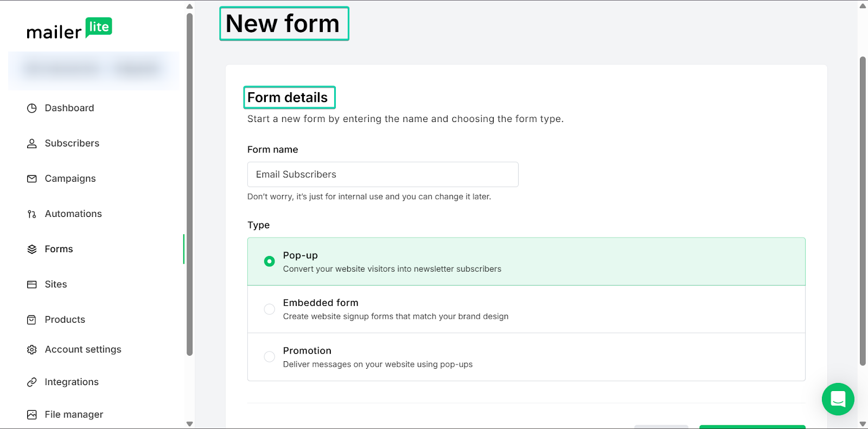This screenshot has width=868, height=429.
Task: Click the Sites browser icon
Action: tap(32, 285)
